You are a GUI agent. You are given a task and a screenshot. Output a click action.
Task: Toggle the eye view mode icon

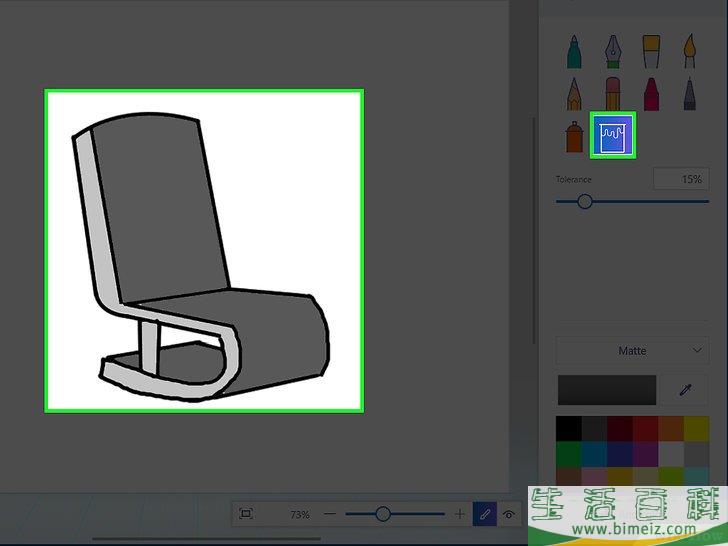click(509, 514)
